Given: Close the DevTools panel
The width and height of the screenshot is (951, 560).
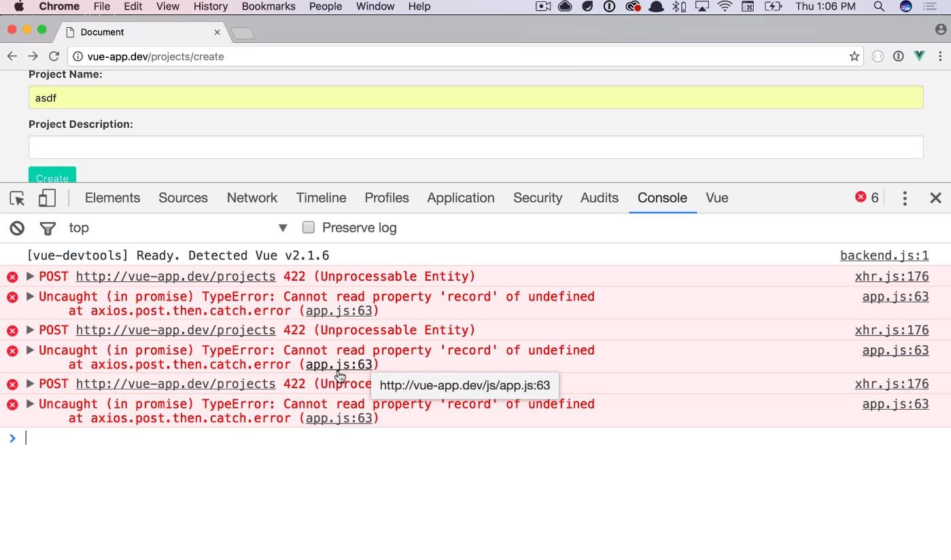Looking at the screenshot, I should (x=935, y=198).
